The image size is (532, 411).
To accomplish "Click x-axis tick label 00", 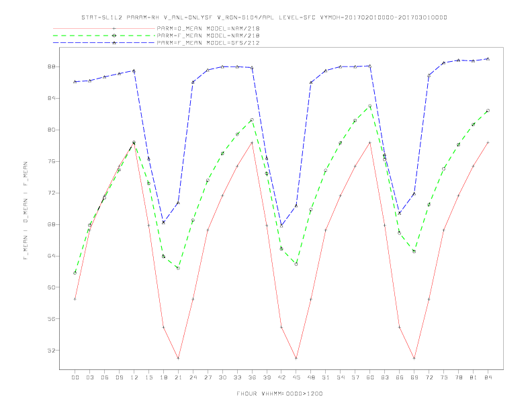I will (75, 377).
